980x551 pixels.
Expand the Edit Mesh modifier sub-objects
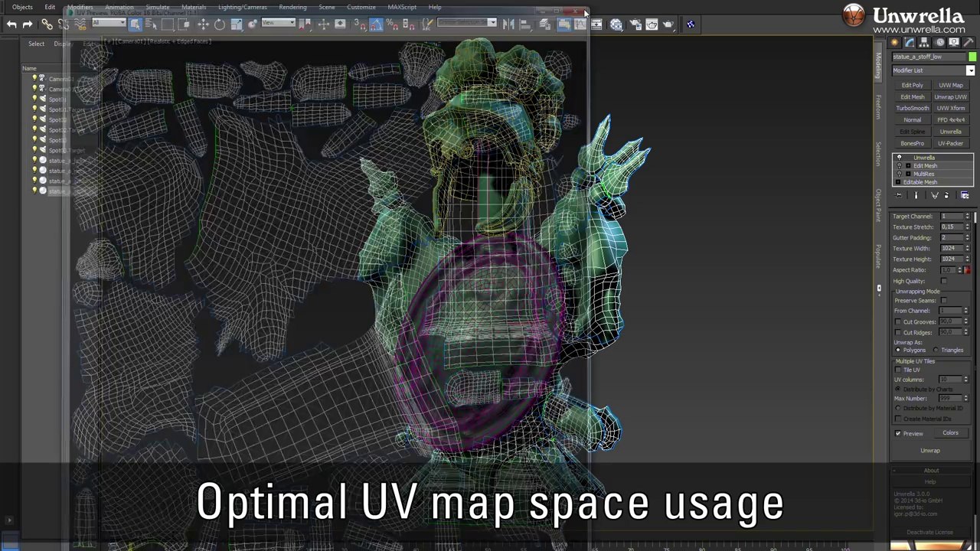coord(908,166)
